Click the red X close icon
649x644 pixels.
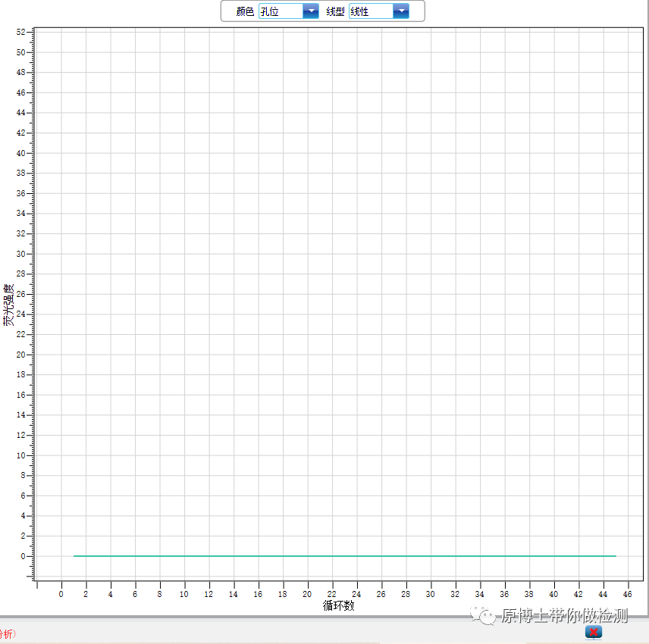click(x=594, y=632)
